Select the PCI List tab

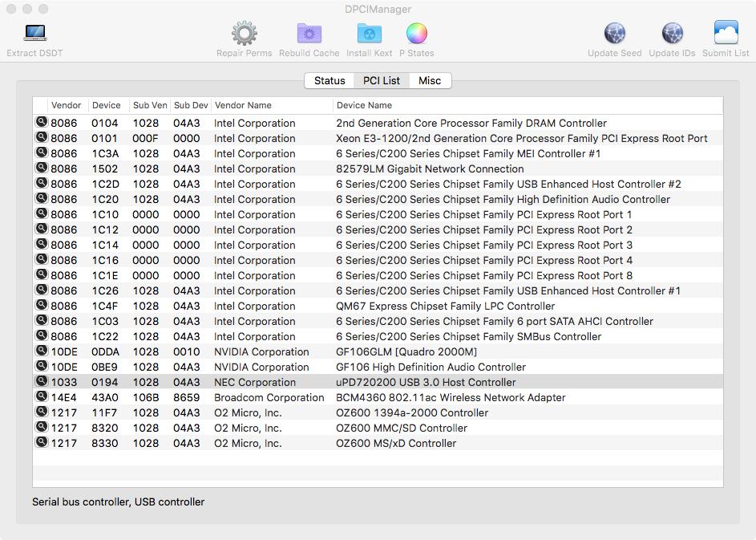382,81
